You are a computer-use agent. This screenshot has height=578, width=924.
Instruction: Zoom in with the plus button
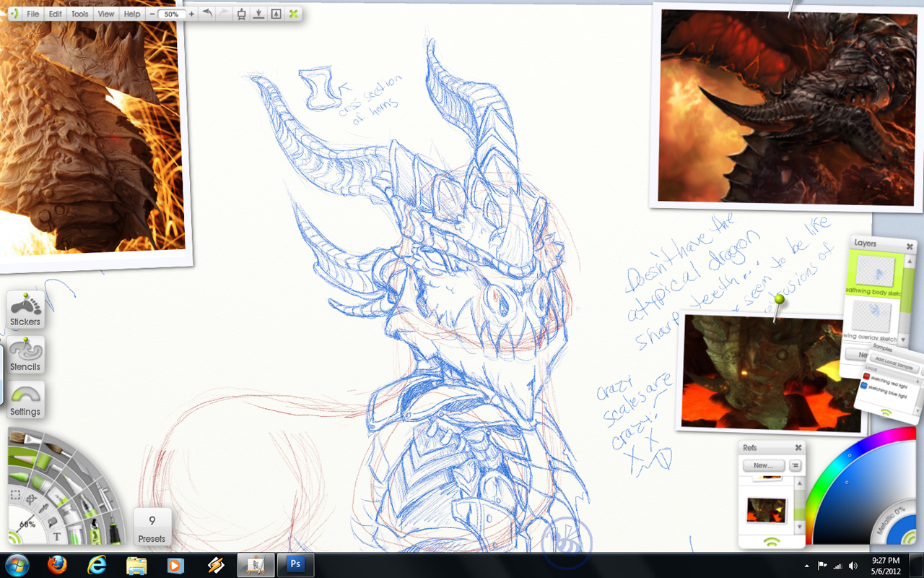tap(191, 14)
